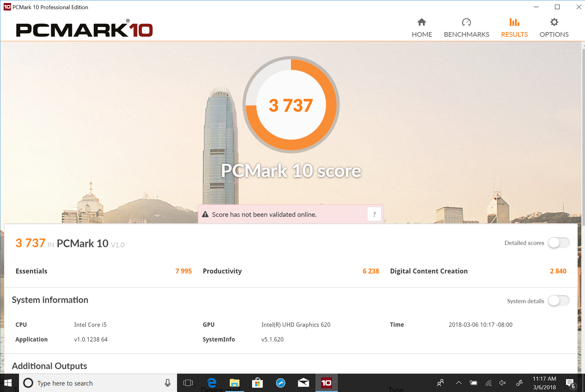This screenshot has width=585, height=392.
Task: Click the PCMark 10 taskbar icon
Action: point(326,383)
